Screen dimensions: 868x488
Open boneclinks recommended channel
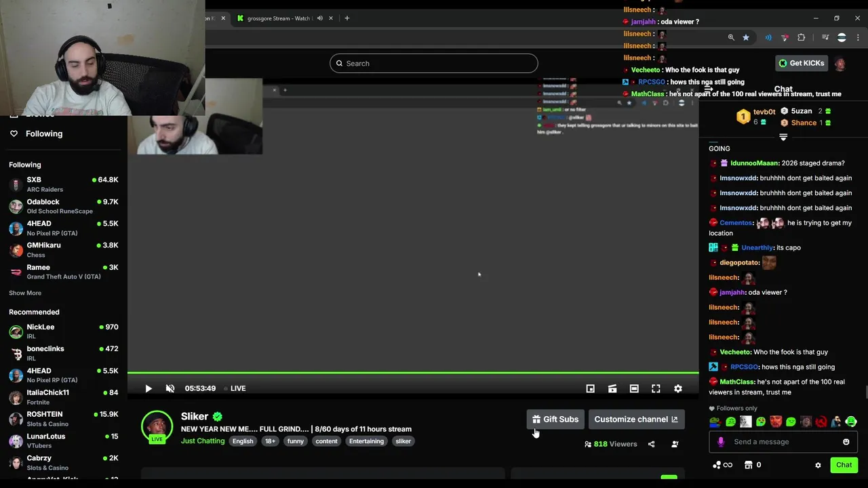(64, 352)
